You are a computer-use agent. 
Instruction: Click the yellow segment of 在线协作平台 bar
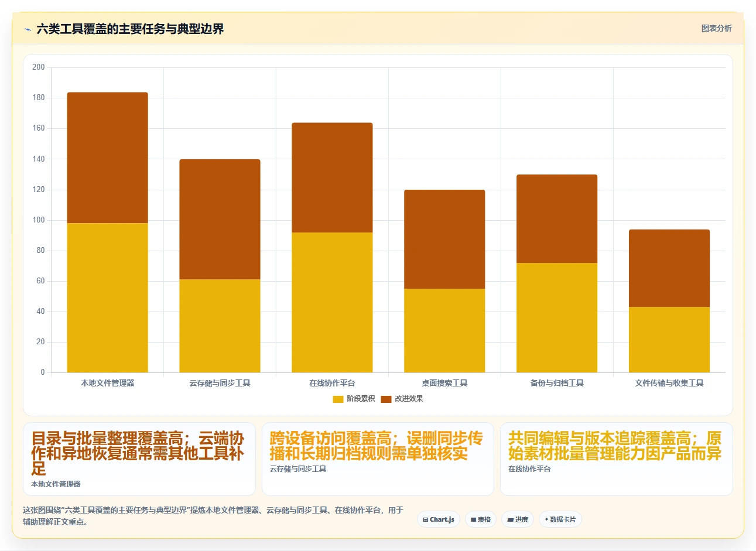pyautogui.click(x=332, y=302)
